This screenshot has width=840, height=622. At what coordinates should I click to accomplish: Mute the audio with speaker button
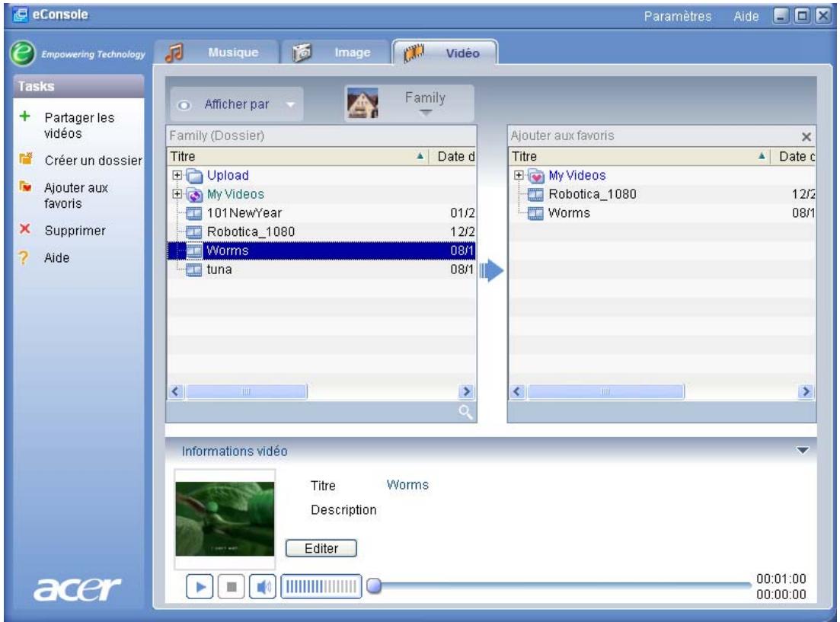(x=263, y=587)
